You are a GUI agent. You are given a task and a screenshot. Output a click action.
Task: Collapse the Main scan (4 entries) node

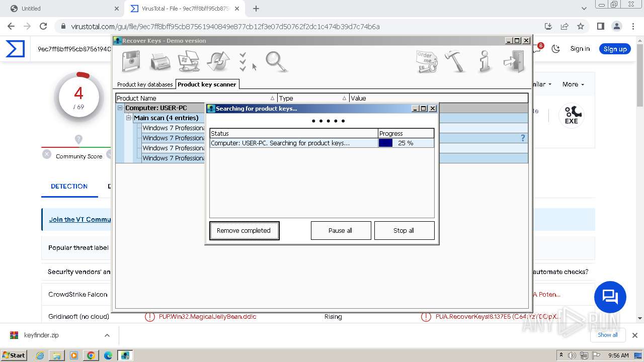(128, 118)
